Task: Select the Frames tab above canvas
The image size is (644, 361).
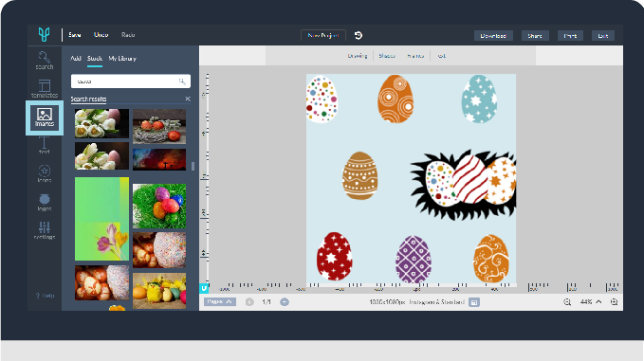Action: tap(415, 56)
